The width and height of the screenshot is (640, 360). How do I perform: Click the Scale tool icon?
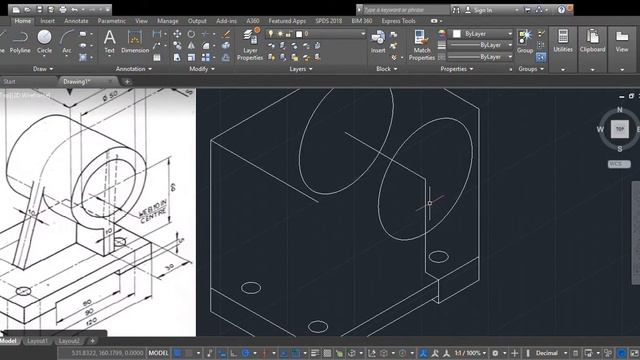point(191,58)
